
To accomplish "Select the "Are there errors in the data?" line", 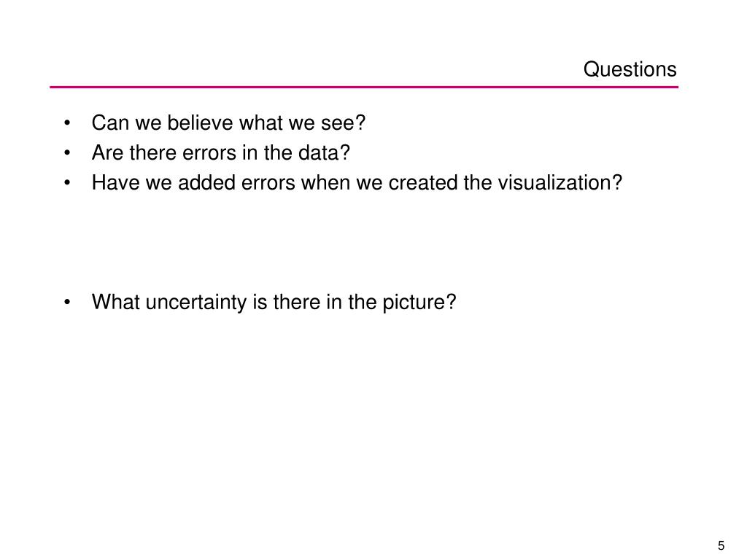I will (221, 153).
